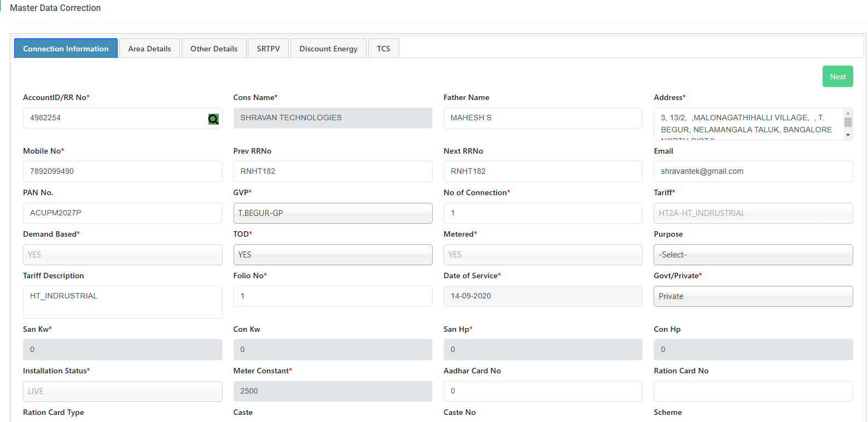This screenshot has width=868, height=422.
Task: Choose the Govt/Private dropdown
Action: click(x=753, y=296)
